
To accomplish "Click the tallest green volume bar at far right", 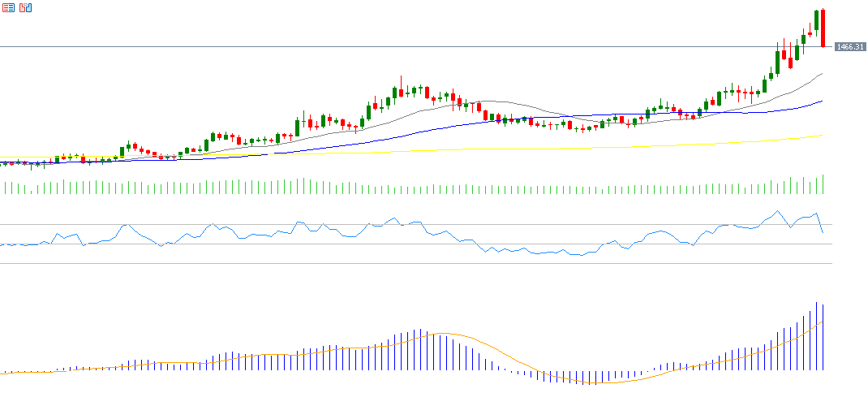I will tap(823, 184).
